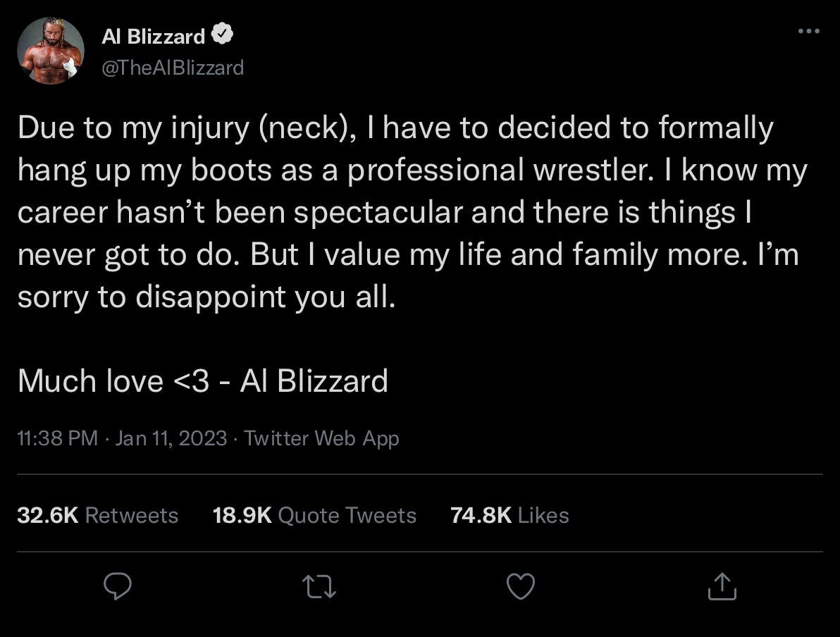Open the share tweet icon
840x637 pixels.
(722, 586)
